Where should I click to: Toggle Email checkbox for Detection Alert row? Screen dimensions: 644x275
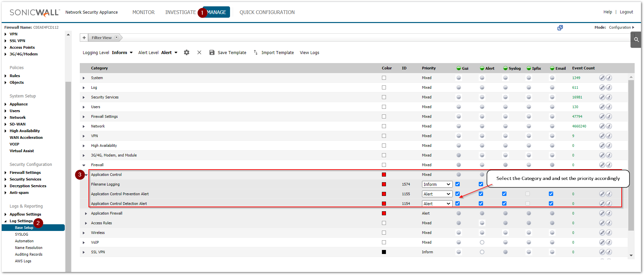click(551, 203)
